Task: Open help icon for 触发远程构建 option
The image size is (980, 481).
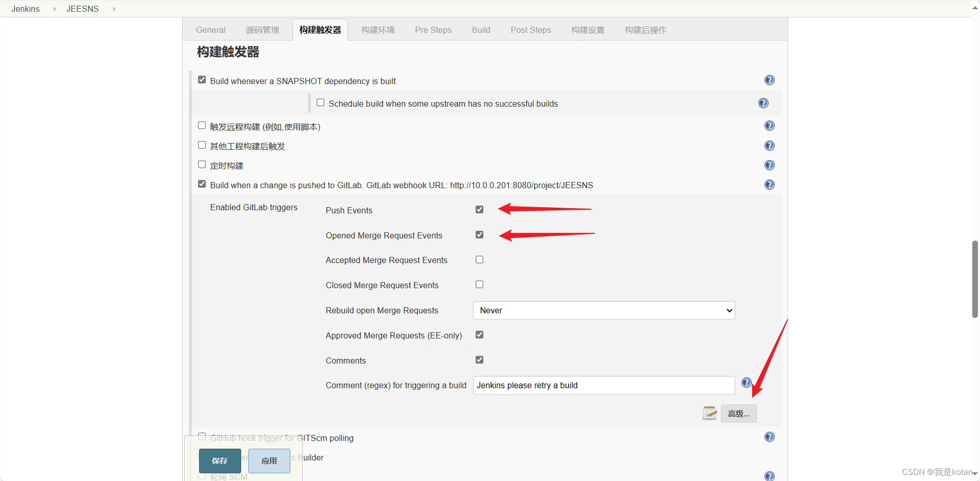Action: coord(769,126)
